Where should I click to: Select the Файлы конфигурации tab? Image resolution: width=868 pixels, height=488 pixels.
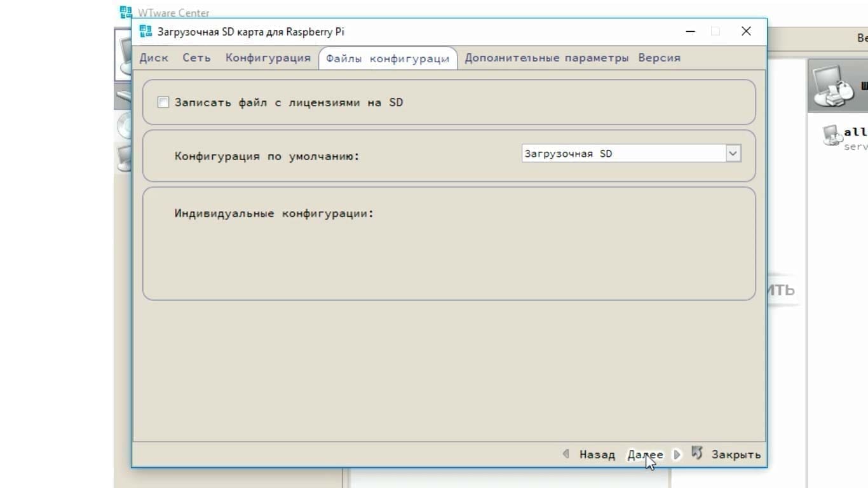(x=388, y=58)
